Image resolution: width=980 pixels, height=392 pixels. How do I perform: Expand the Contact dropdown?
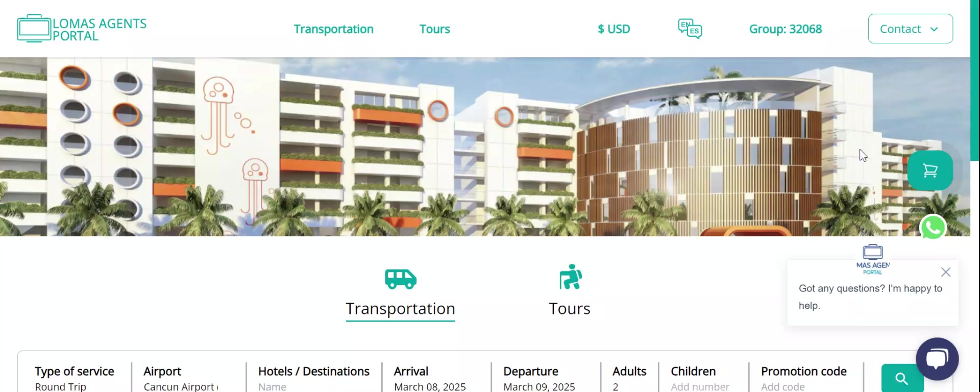(910, 29)
